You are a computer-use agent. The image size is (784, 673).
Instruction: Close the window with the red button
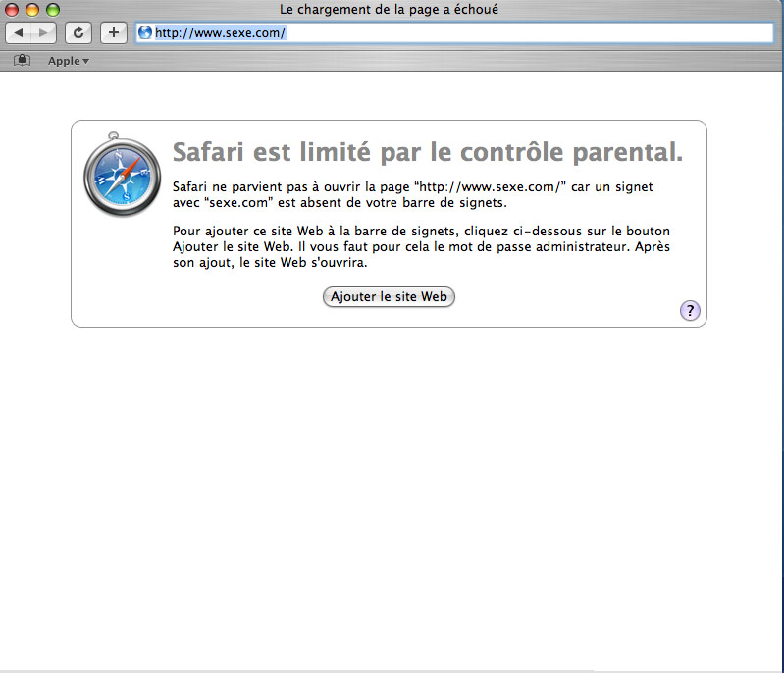pos(12,9)
